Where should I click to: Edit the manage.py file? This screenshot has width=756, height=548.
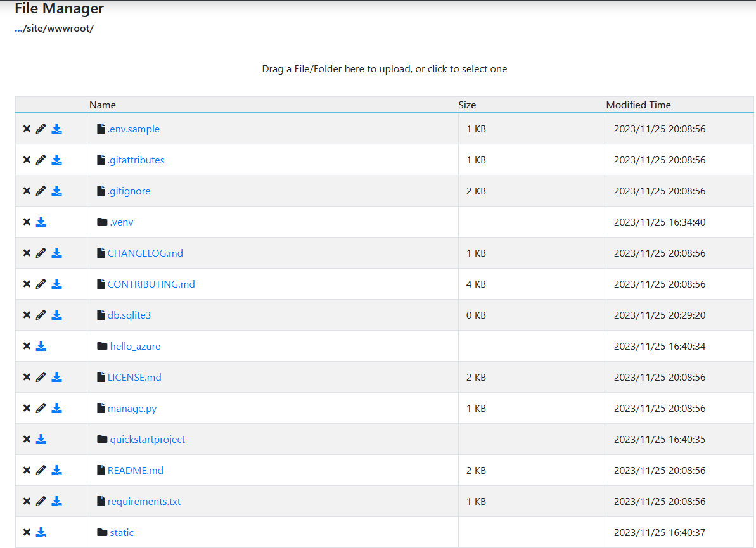(x=41, y=408)
